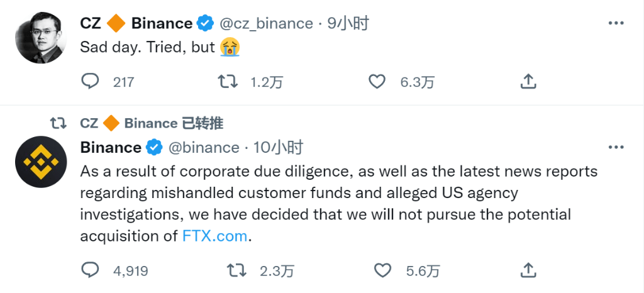644x293 pixels.
Task: Like Binance's FTX acquisition tweet
Action: point(383,270)
